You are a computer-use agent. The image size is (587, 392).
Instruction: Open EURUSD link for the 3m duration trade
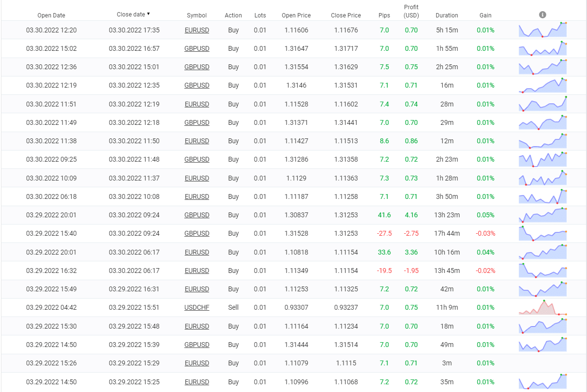(196, 363)
